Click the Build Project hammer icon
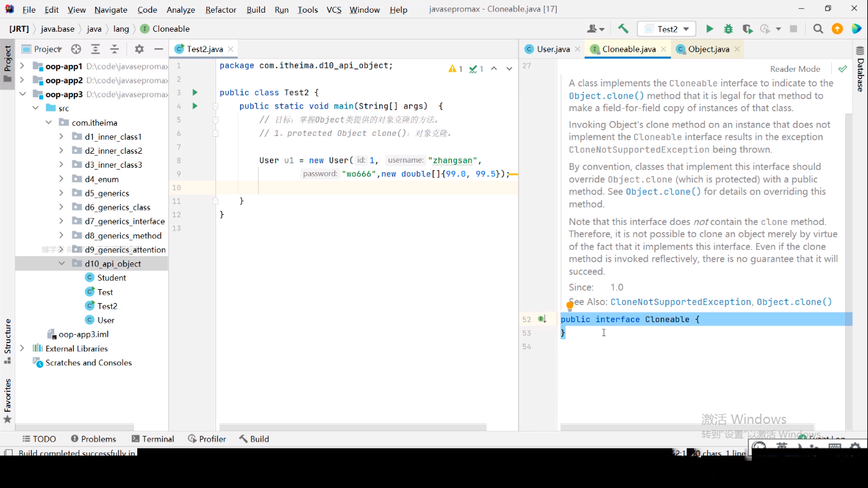Viewport: 868px width, 488px height. (623, 29)
